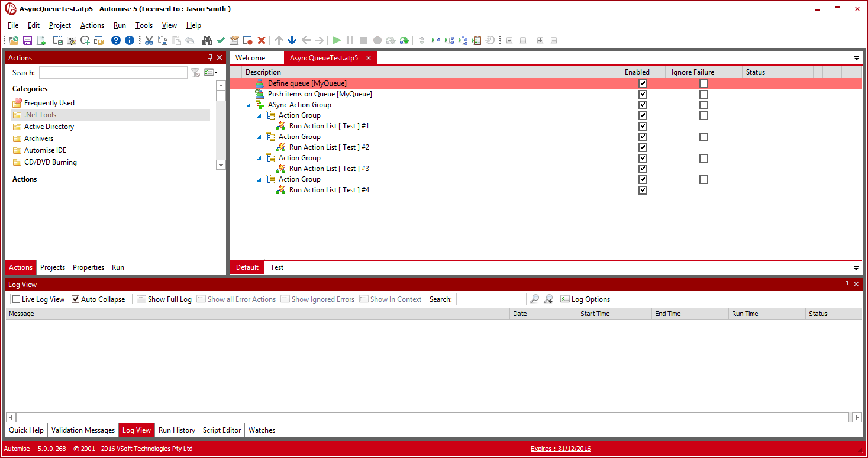
Task: Enable the Live Log View checkbox
Action: tap(17, 299)
